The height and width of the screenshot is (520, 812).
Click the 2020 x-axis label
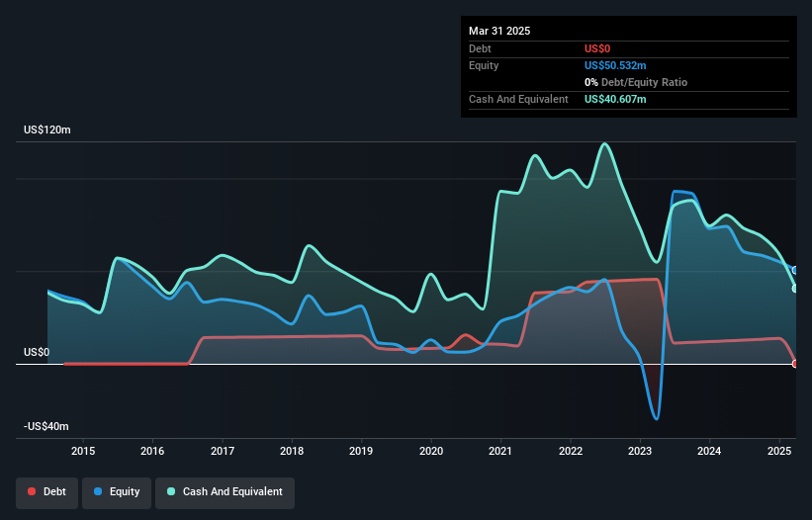pyautogui.click(x=431, y=451)
